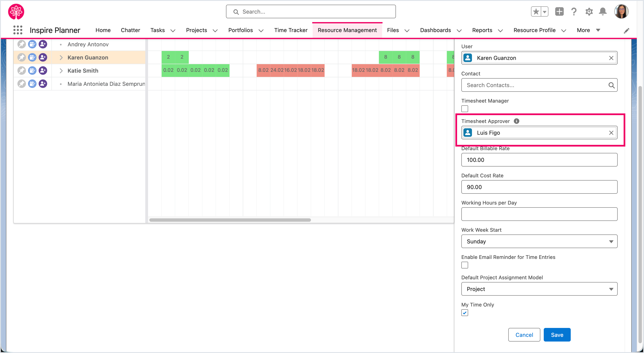Clear Luis Figo from Timesheet Approver
Image resolution: width=644 pixels, height=353 pixels.
(x=611, y=133)
